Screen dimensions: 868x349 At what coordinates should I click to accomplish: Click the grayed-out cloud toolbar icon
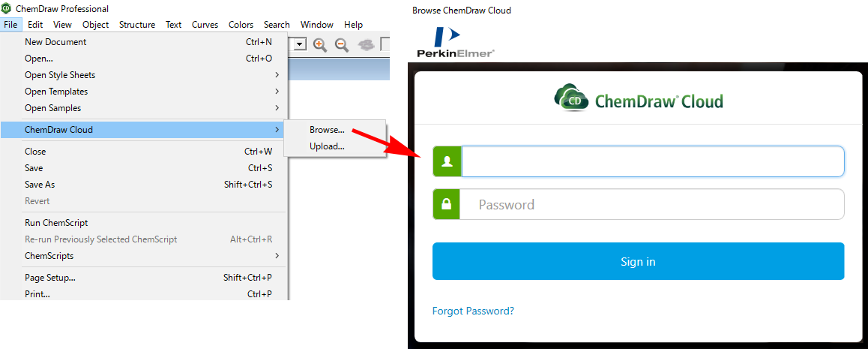[366, 45]
